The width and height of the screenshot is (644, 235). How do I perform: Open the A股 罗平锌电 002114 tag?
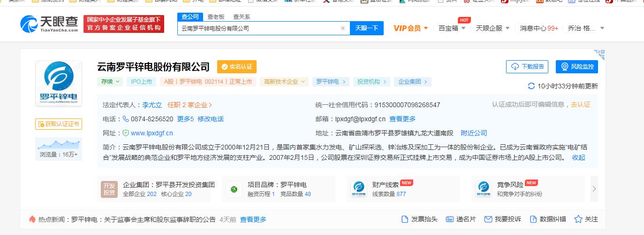coord(208,82)
